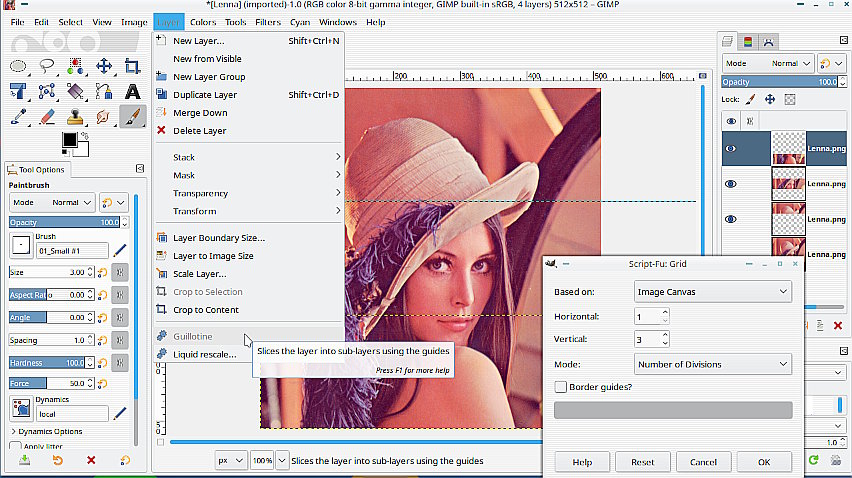852x478 pixels.
Task: Open the Based on dropdown
Action: (x=712, y=292)
